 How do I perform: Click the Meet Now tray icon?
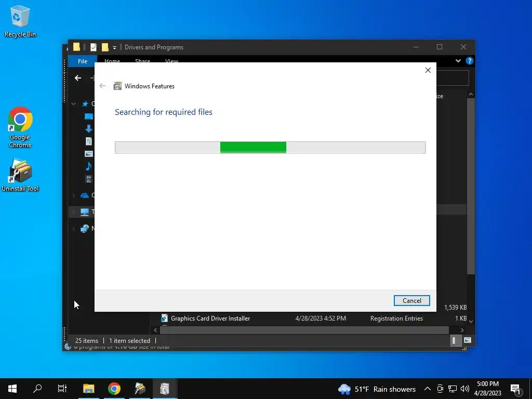[x=440, y=389]
